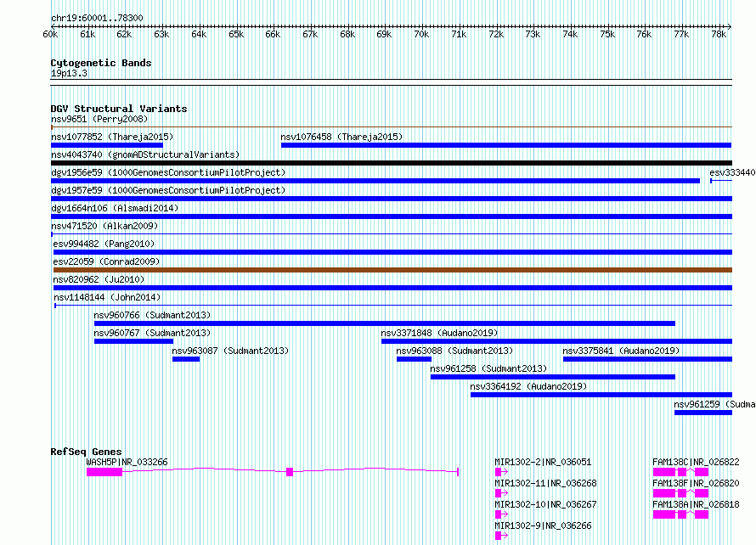The image size is (756, 545).
Task: Click the chr19:60001..78300 region label
Action: click(x=97, y=18)
